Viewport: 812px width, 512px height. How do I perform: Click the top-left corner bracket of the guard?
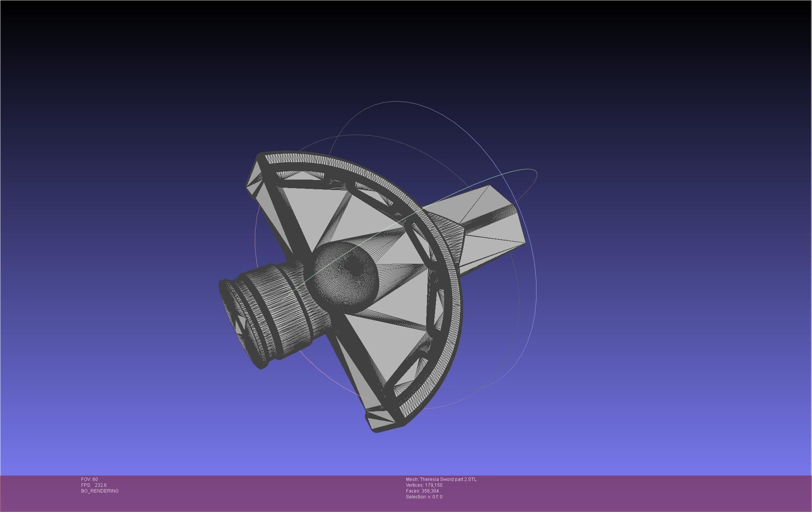click(254, 178)
